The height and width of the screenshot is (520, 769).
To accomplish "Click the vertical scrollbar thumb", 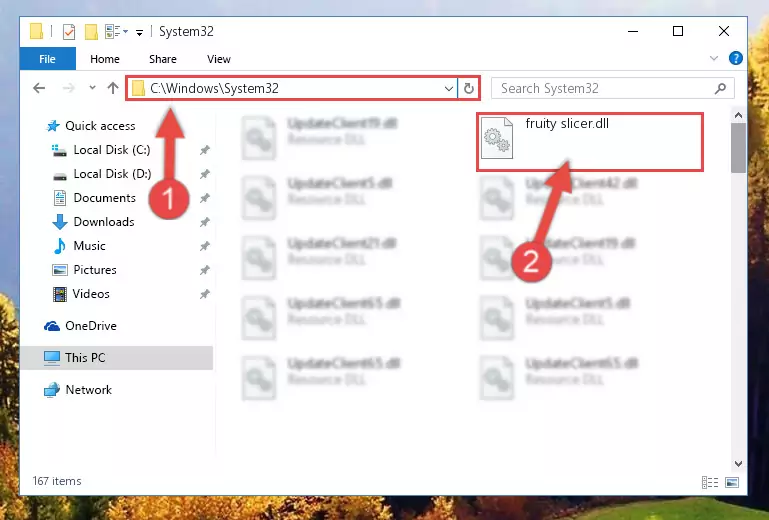I will tap(738, 148).
